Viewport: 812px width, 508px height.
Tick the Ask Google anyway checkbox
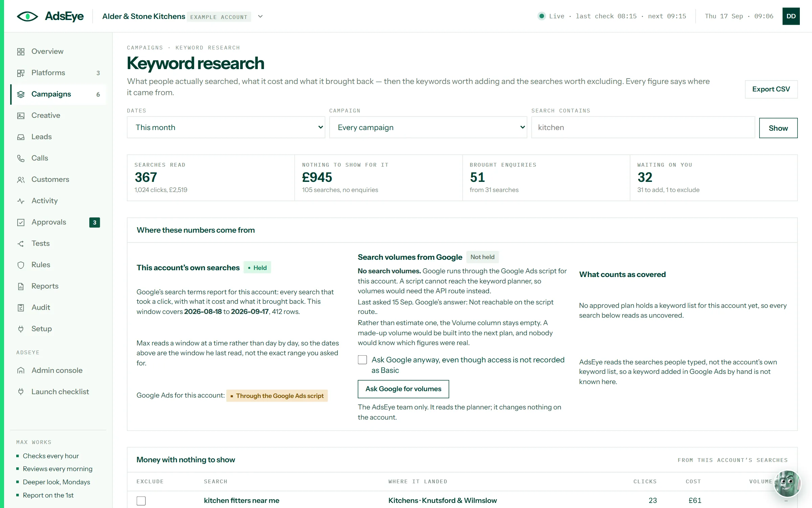(x=362, y=360)
